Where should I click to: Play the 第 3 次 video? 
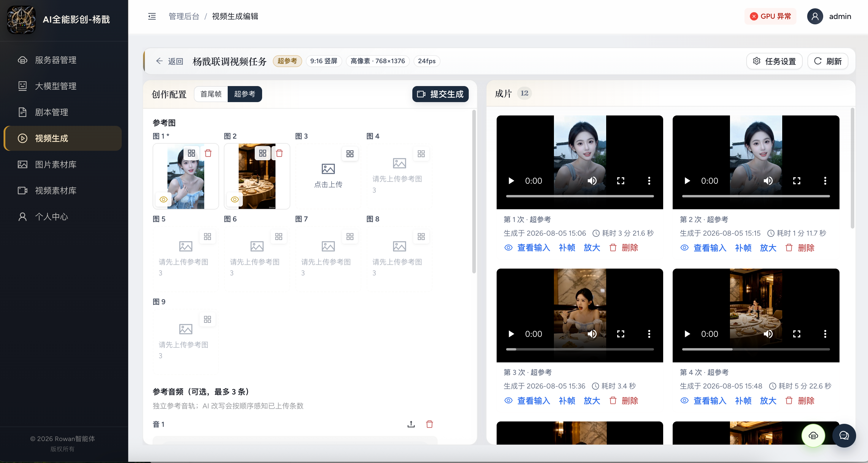[511, 334]
